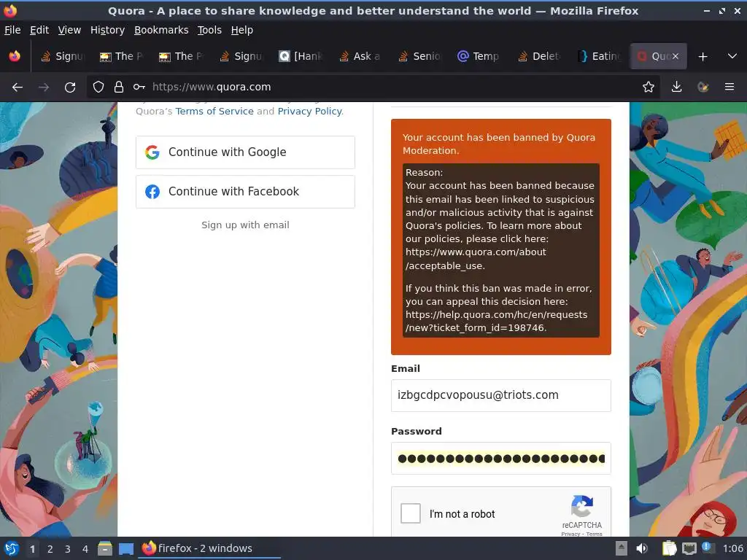Close the active Quora tab

pyautogui.click(x=675, y=56)
